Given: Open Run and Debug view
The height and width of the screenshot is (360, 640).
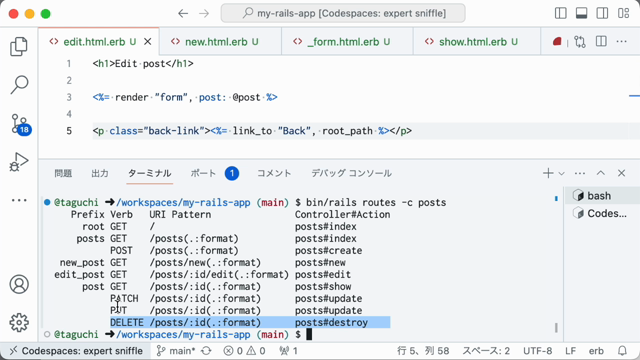Looking at the screenshot, I should (19, 162).
